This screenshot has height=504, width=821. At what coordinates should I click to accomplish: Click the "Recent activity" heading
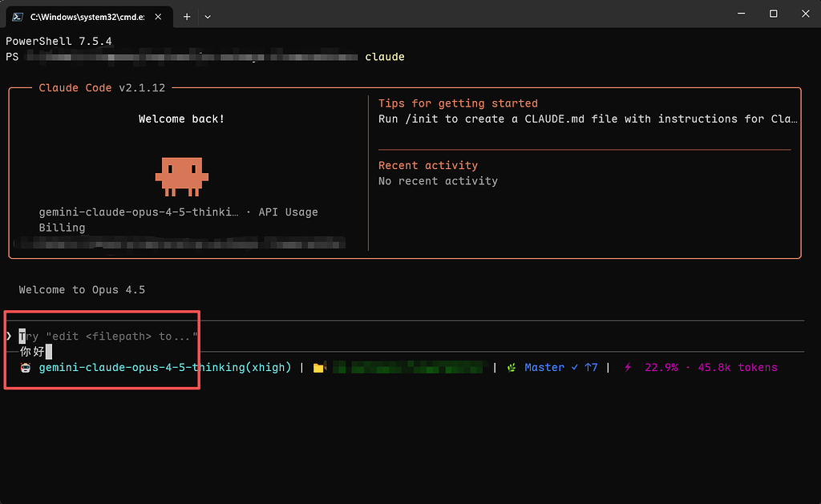pos(428,165)
